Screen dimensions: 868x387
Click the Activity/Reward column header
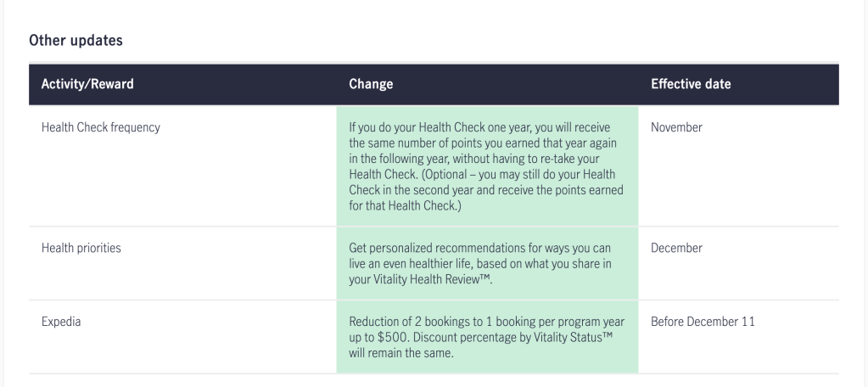(x=87, y=85)
